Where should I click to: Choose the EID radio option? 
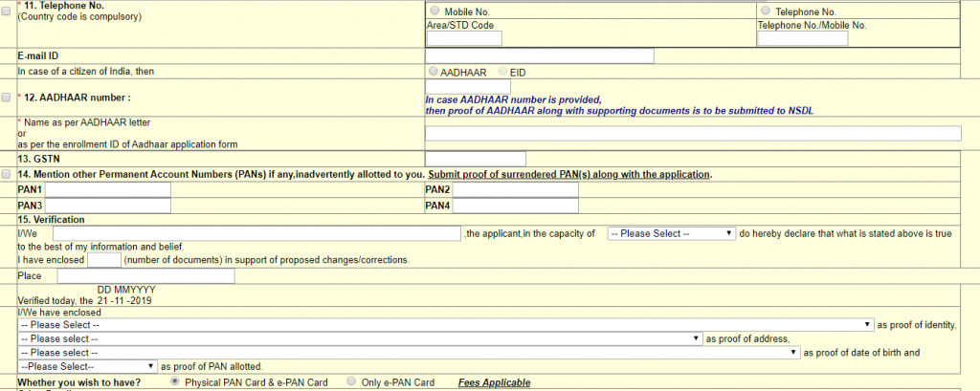pos(502,72)
